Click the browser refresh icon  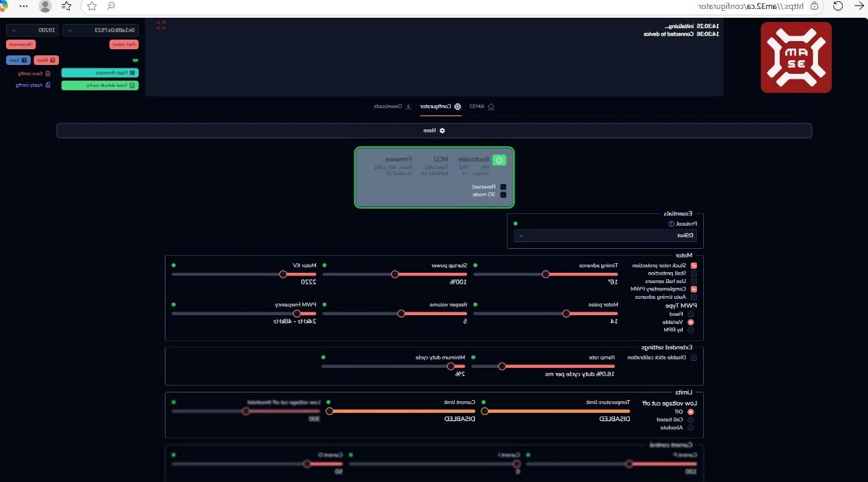837,6
